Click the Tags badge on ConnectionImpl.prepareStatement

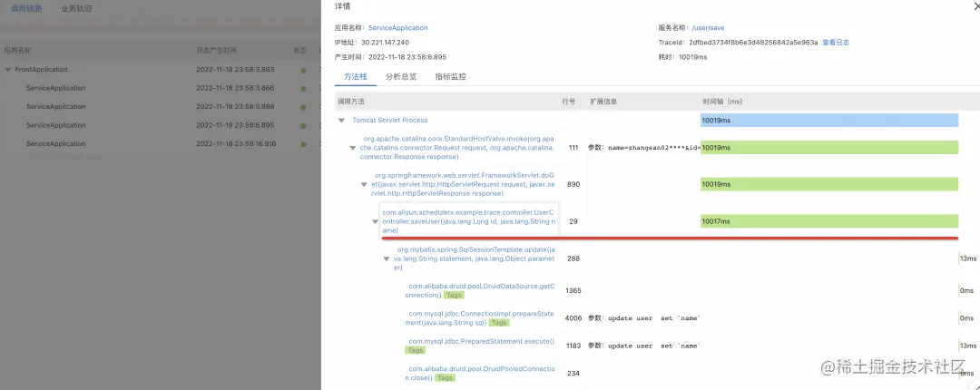pos(499,323)
